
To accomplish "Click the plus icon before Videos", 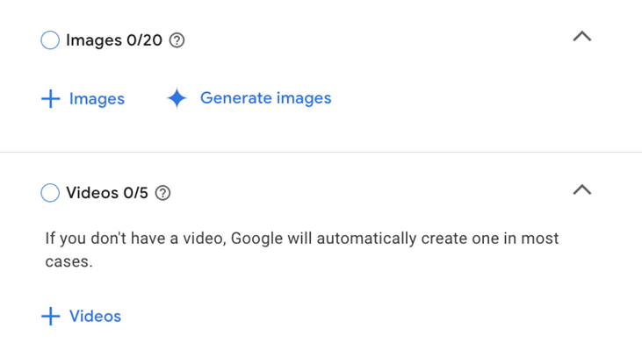I will point(51,317).
